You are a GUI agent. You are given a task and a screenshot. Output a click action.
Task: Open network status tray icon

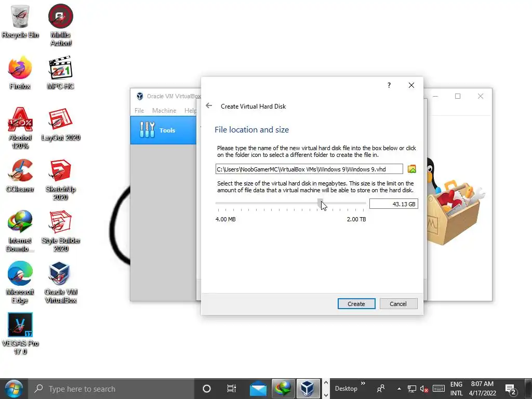click(x=412, y=389)
